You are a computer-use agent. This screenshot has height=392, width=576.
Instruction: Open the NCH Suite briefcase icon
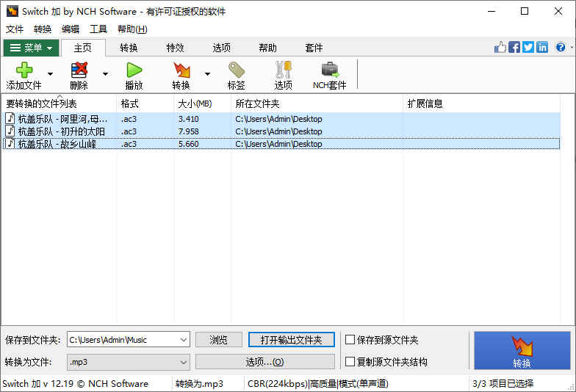(x=330, y=70)
